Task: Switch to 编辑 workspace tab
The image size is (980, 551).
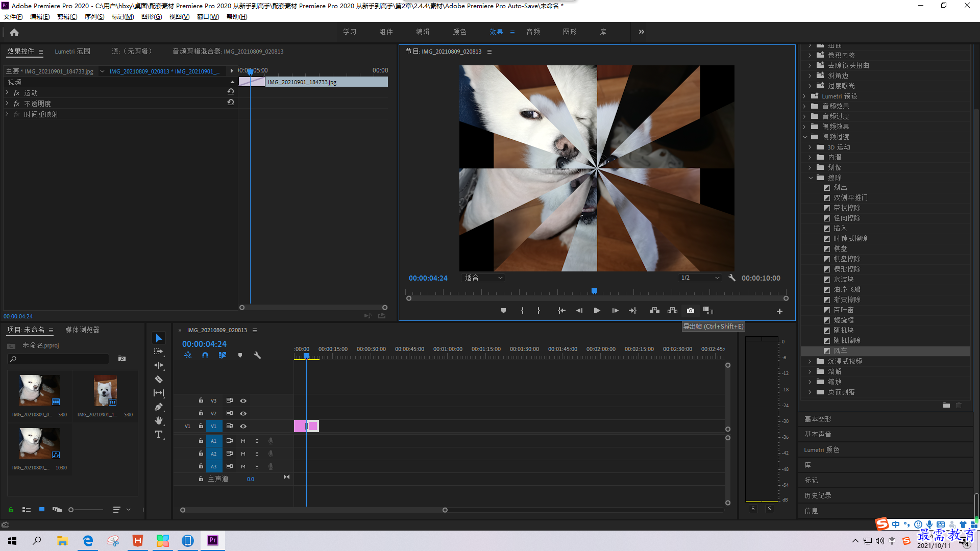Action: (423, 32)
